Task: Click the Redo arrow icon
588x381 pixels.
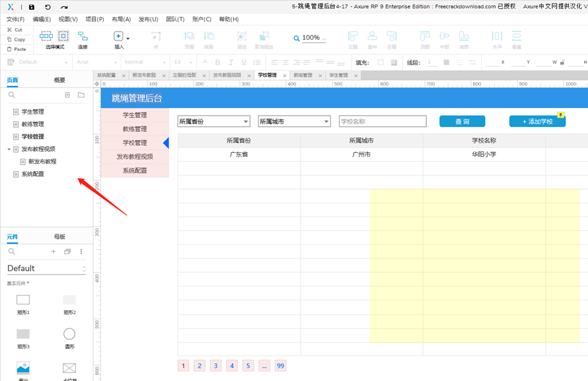Action: point(64,7)
